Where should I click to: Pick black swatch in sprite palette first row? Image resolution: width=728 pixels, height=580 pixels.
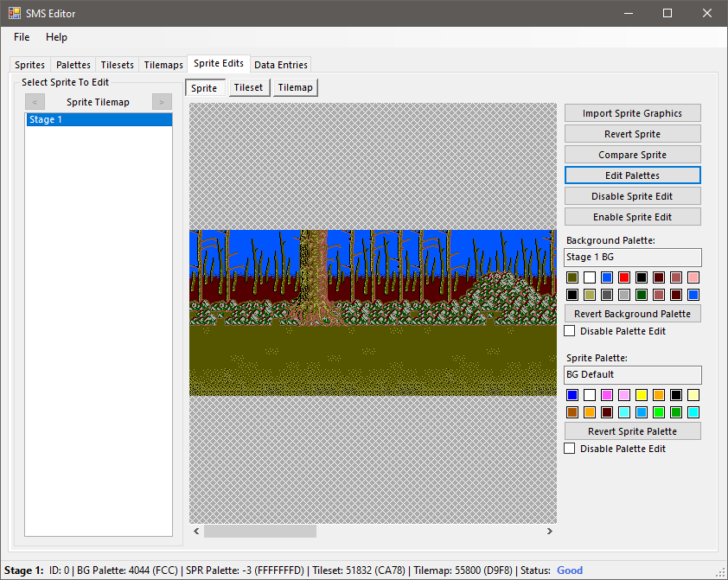coord(676,395)
